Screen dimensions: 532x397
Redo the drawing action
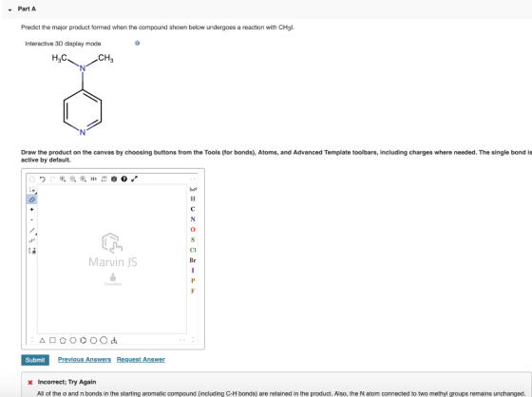(x=52, y=179)
